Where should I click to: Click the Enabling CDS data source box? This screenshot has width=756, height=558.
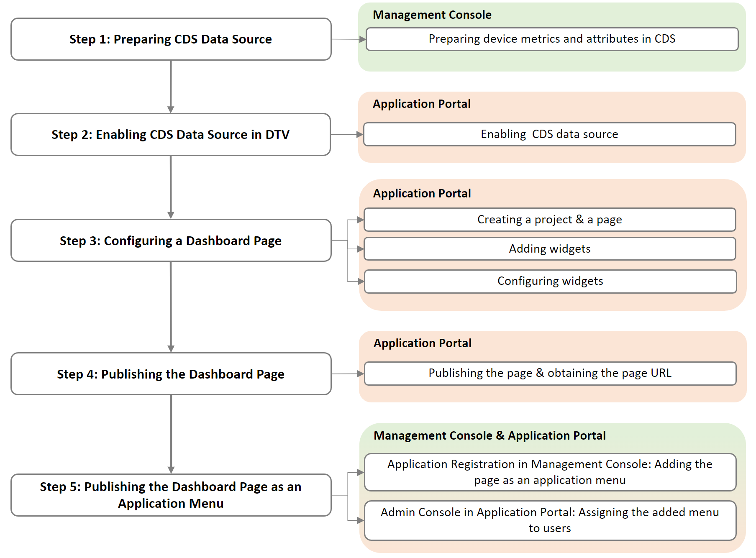pos(549,134)
